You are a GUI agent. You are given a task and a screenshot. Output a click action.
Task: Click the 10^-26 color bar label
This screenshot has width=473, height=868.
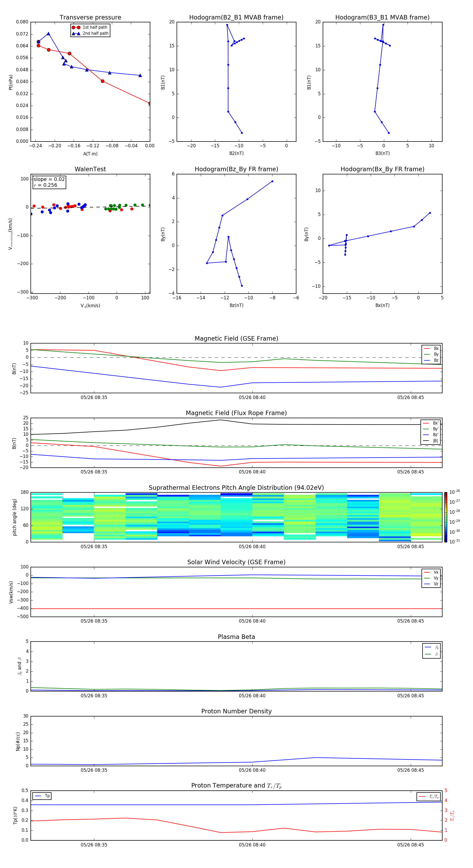(x=455, y=492)
